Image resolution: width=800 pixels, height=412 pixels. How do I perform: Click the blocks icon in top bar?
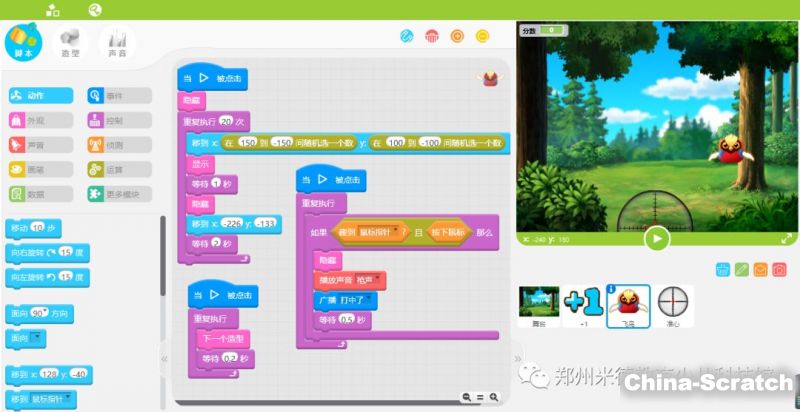(x=52, y=10)
